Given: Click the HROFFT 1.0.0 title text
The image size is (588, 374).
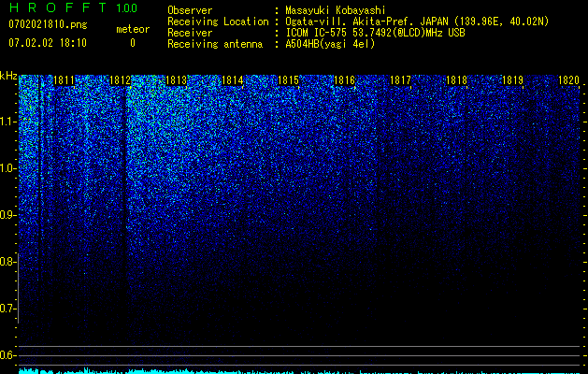Looking at the screenshot, I should [x=73, y=7].
